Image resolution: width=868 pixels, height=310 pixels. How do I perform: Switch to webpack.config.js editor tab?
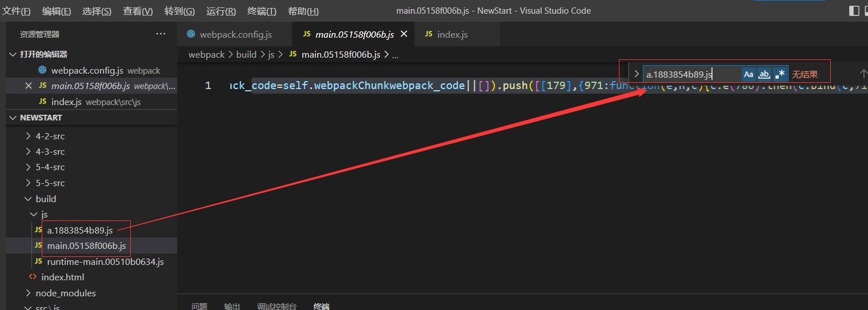point(234,34)
